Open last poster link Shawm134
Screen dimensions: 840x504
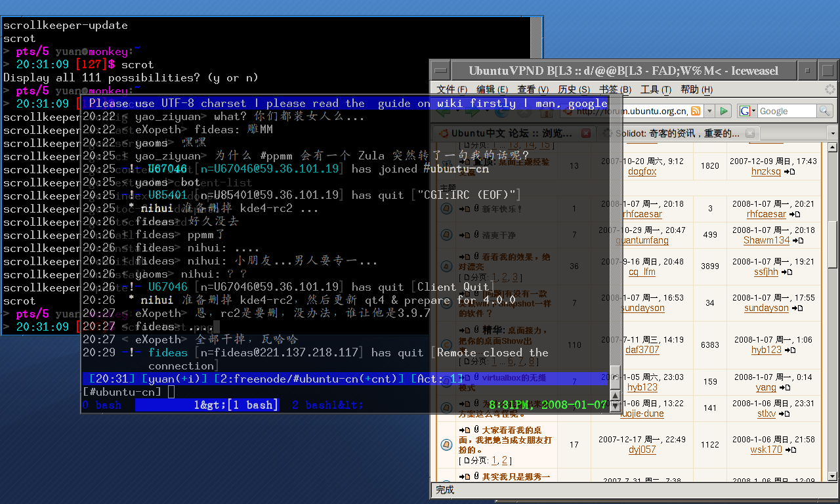(x=766, y=240)
